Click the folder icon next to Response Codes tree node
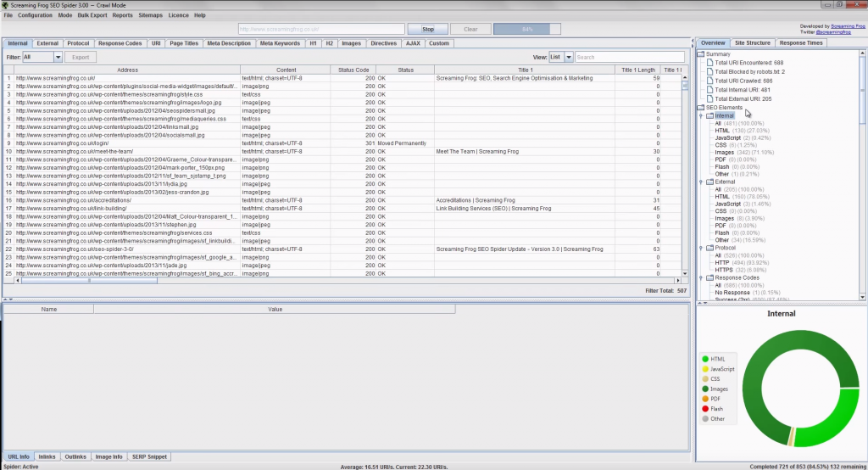 (x=709, y=277)
